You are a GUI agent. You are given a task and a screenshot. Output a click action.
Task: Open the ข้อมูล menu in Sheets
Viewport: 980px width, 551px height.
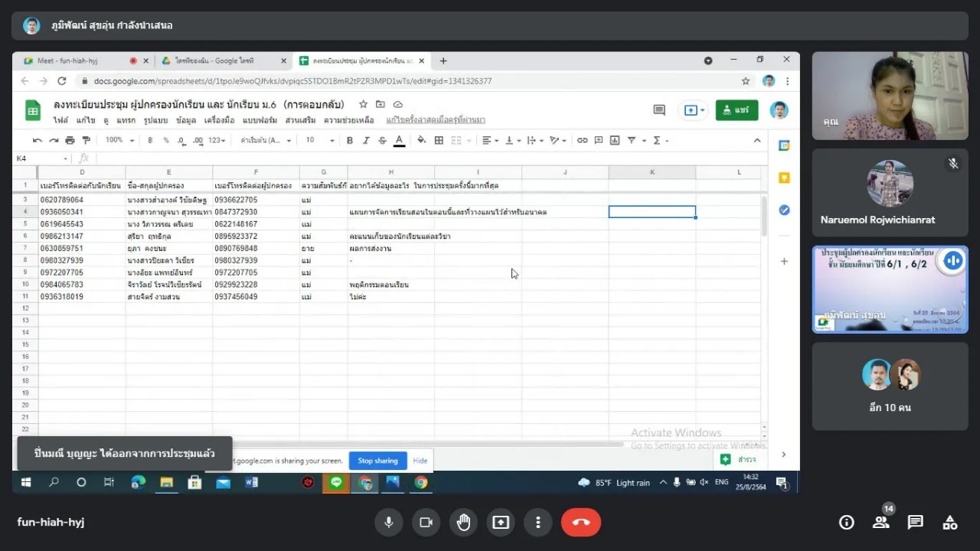click(185, 120)
